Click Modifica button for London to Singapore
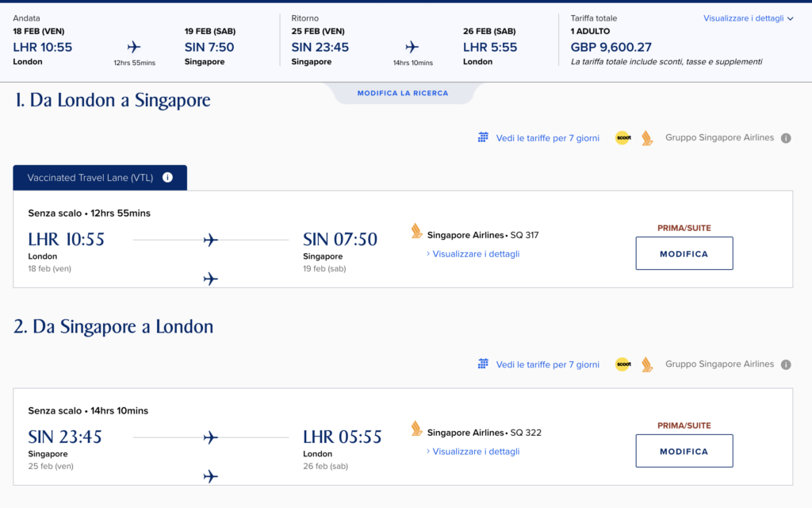The width and height of the screenshot is (812, 508). pyautogui.click(x=684, y=253)
